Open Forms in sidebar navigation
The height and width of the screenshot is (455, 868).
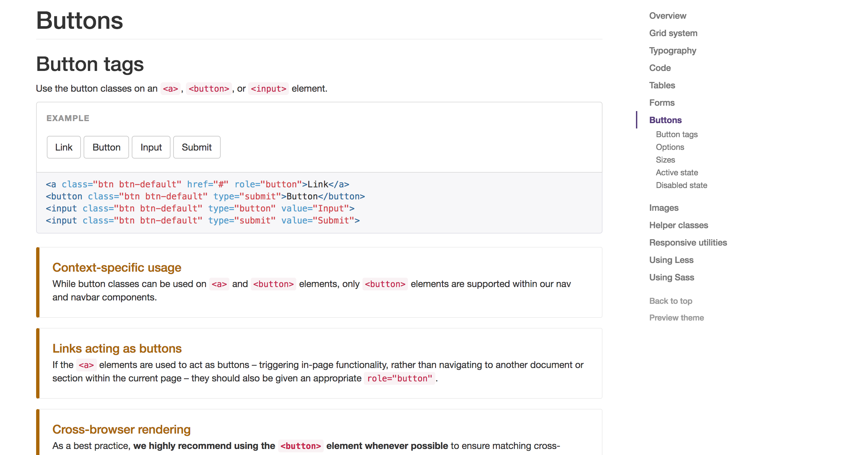click(x=662, y=103)
